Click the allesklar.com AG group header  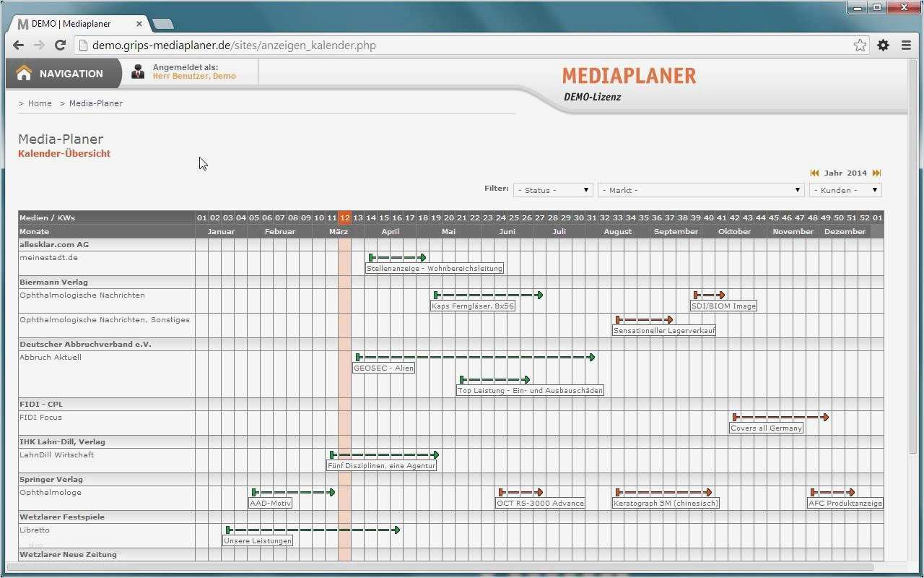[x=54, y=244]
